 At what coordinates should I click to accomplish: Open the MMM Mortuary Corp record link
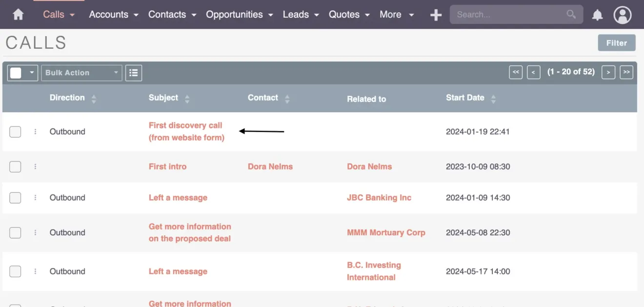click(386, 233)
